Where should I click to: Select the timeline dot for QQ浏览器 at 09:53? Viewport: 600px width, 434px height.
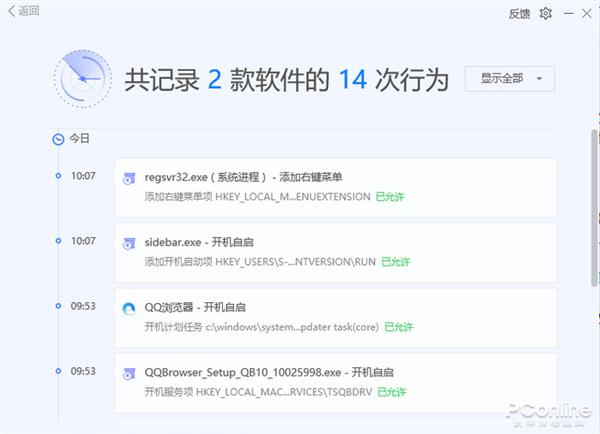tap(58, 305)
